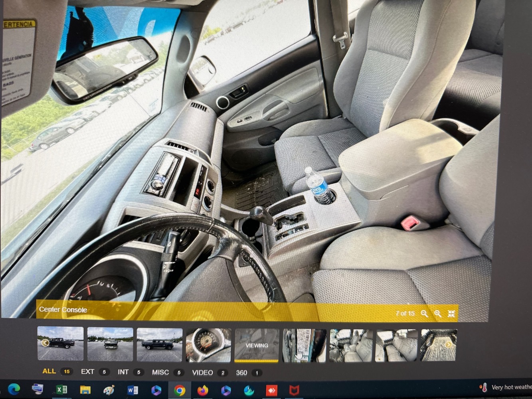Select the first truck exterior thumbnail
The height and width of the screenshot is (399, 532).
click(x=60, y=344)
